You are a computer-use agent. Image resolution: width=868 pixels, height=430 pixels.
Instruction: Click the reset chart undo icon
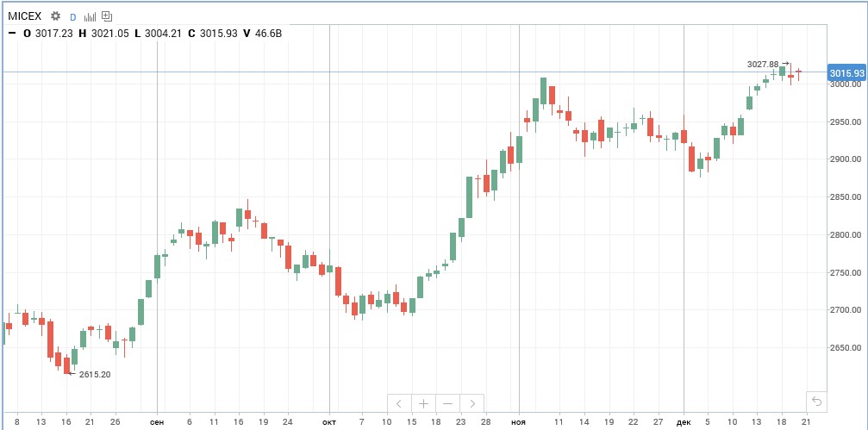coord(817,401)
